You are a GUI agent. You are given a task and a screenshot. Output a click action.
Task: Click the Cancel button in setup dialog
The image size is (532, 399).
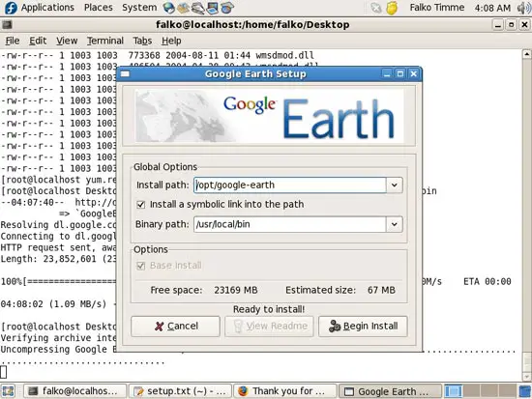(175, 327)
